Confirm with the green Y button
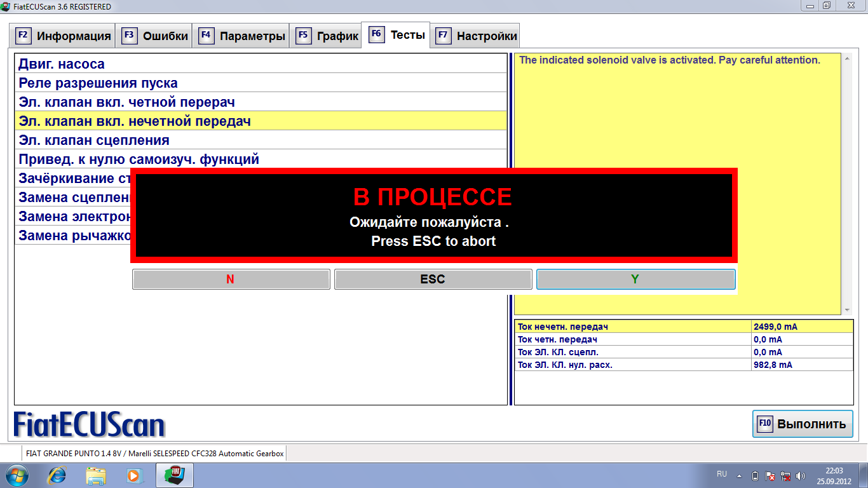The height and width of the screenshot is (488, 868). 635,279
